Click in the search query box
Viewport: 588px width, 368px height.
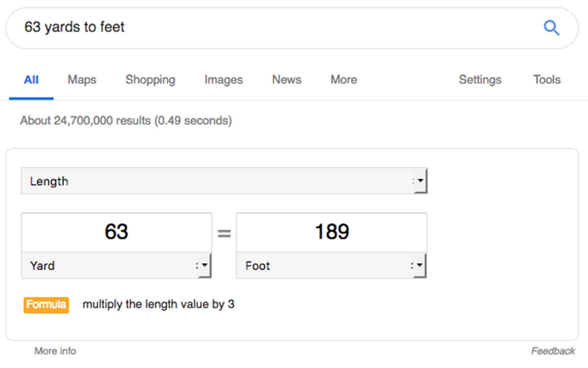coord(269,27)
